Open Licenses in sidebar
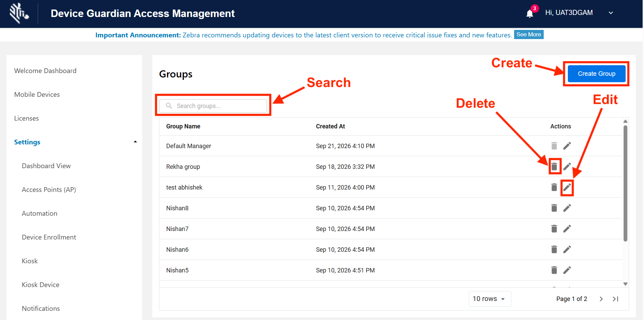Viewport: 644px width, 320px height. pos(27,118)
